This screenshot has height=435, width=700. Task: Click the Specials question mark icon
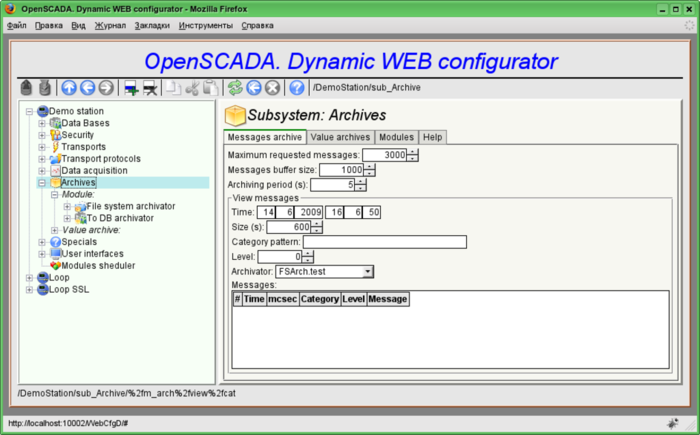[55, 242]
